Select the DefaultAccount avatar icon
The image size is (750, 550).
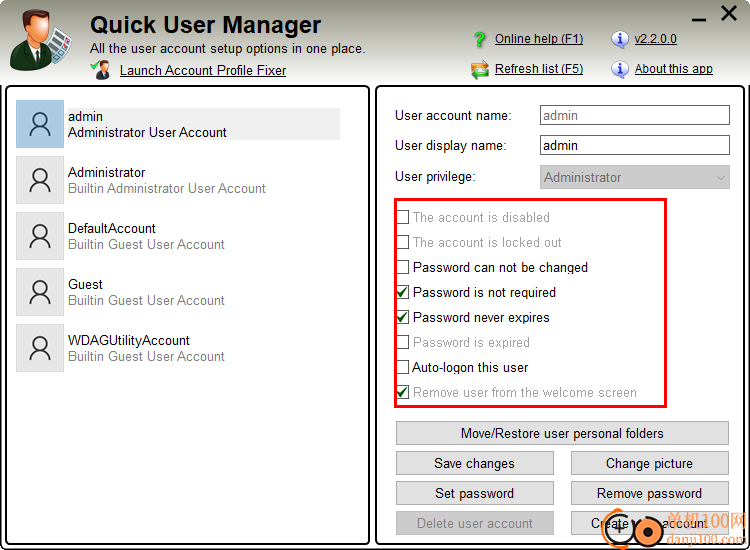[x=40, y=236]
